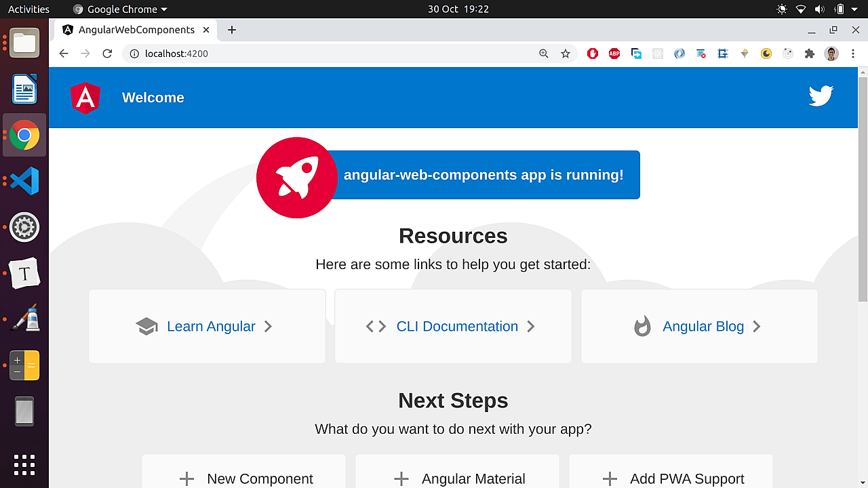Open the Twitter icon in the blue header
This screenshot has width=868, height=488.
click(821, 96)
